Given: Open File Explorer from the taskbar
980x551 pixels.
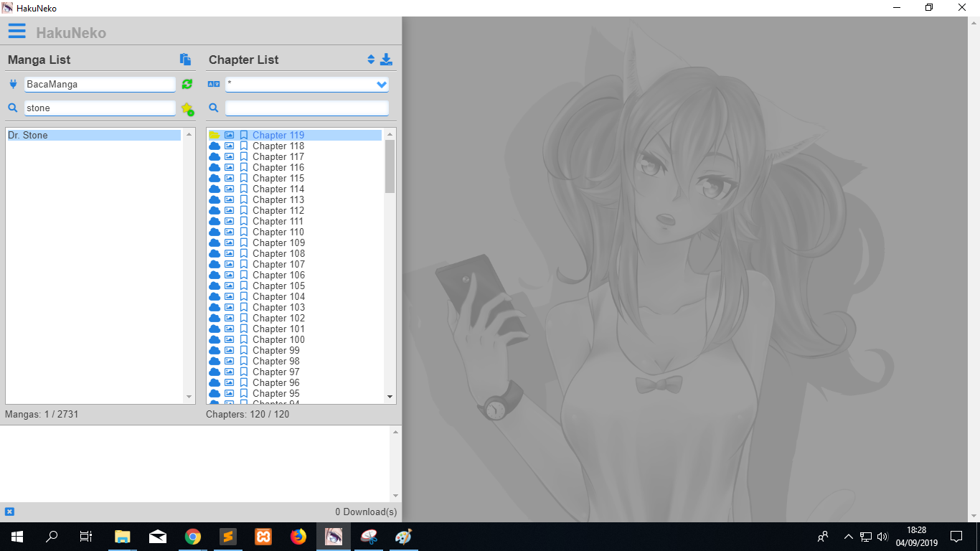Looking at the screenshot, I should pos(123,537).
